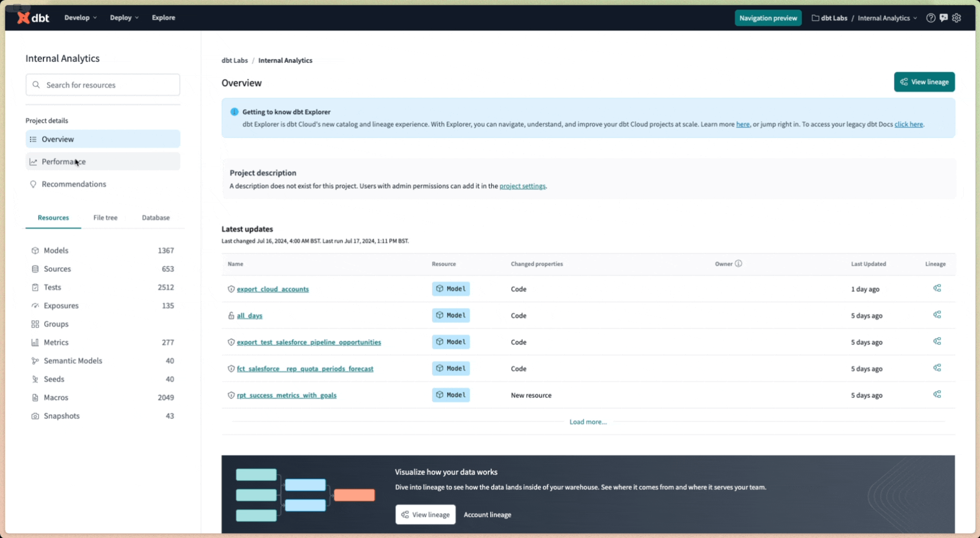Click the lock icon next to all_days
The height and width of the screenshot is (538, 980).
pos(231,315)
